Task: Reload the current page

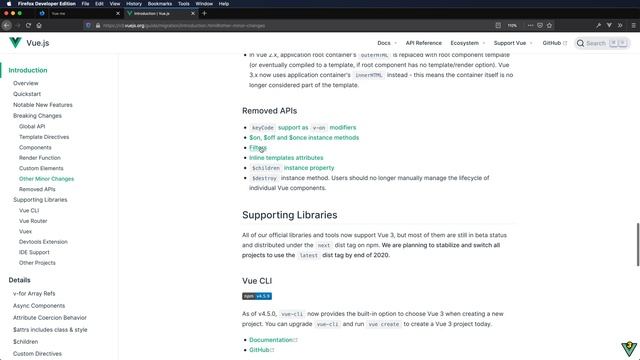Action: tap(28, 25)
